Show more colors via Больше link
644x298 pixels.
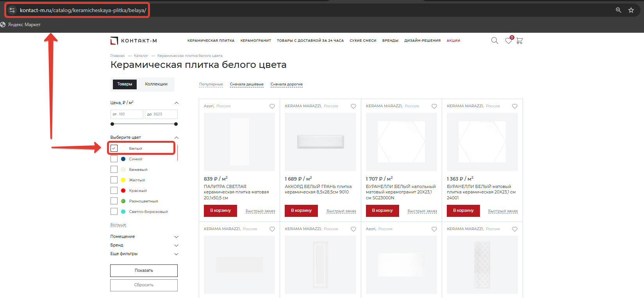(x=118, y=225)
